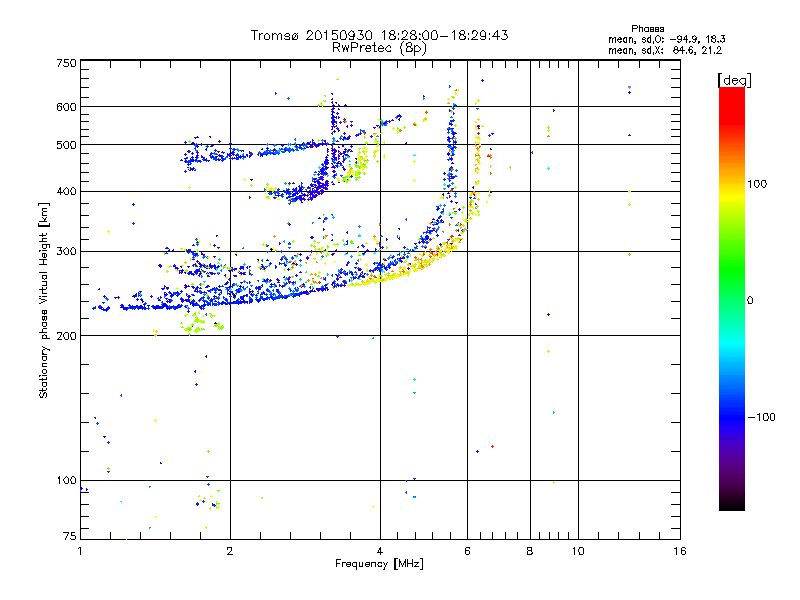Click the 'Frequency [MHz]' axis label
This screenshot has width=800, height=600.
[379, 564]
